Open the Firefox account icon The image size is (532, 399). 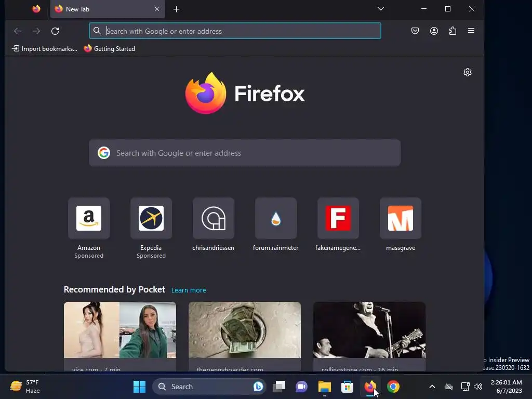tap(434, 31)
